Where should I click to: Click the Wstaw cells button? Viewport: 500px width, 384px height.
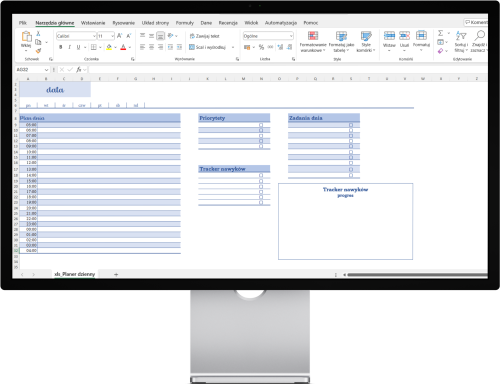pyautogui.click(x=389, y=41)
